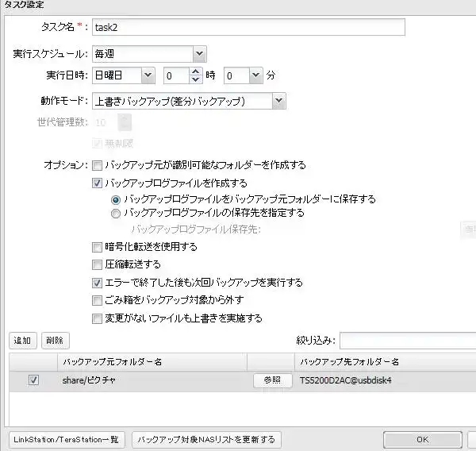Click the 追加 button
This screenshot has width=476, height=451.
click(22, 341)
